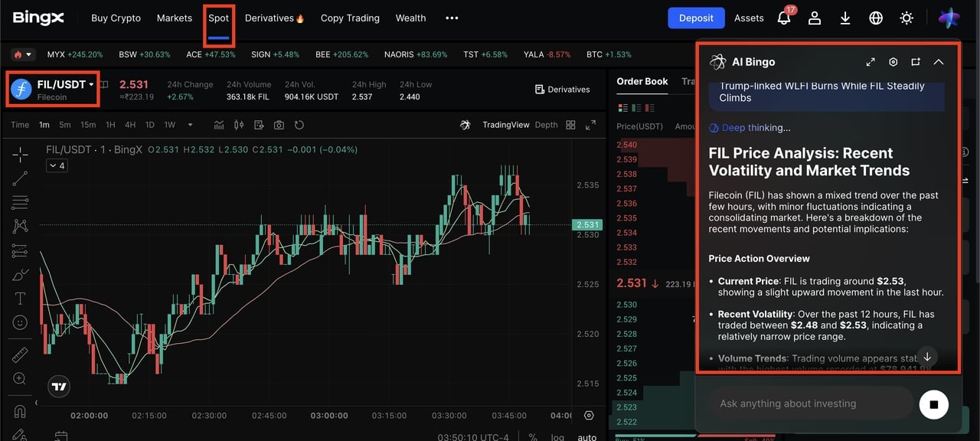This screenshot has height=441, width=980.
Task: Toggle the log price scale
Action: coord(557,437)
